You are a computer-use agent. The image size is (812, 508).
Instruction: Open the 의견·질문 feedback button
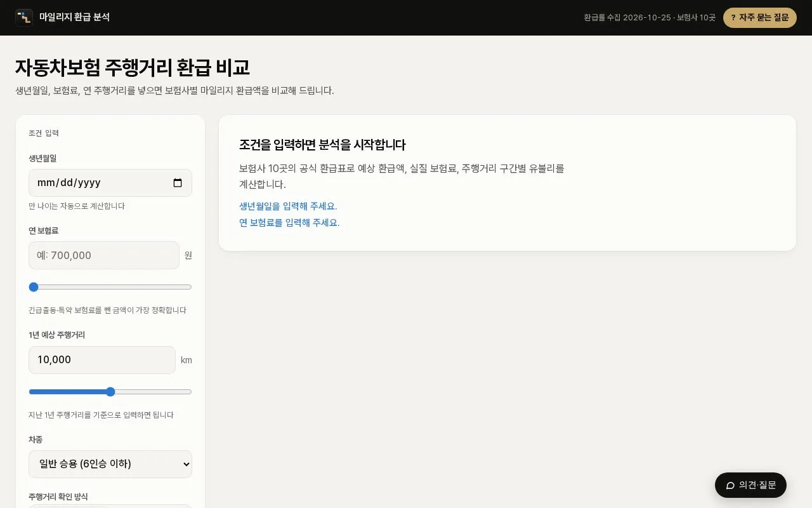pos(750,485)
